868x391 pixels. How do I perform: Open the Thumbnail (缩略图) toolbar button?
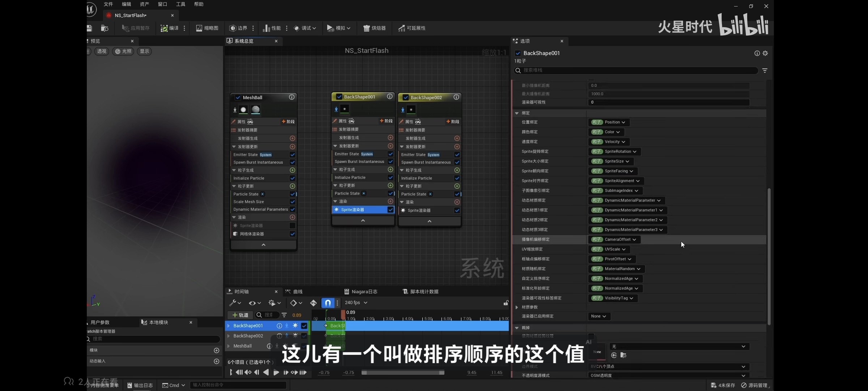207,28
